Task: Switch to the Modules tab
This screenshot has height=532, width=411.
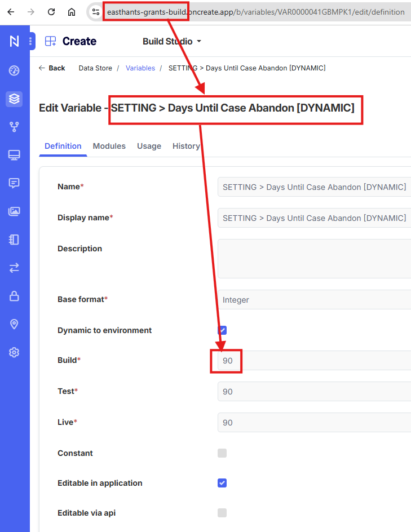Action: [x=109, y=146]
